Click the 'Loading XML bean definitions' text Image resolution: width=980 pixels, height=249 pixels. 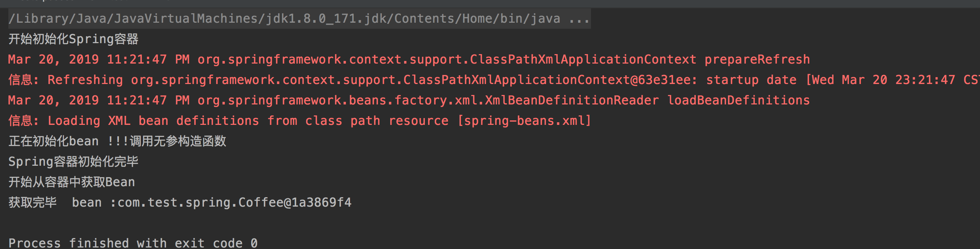click(x=153, y=121)
